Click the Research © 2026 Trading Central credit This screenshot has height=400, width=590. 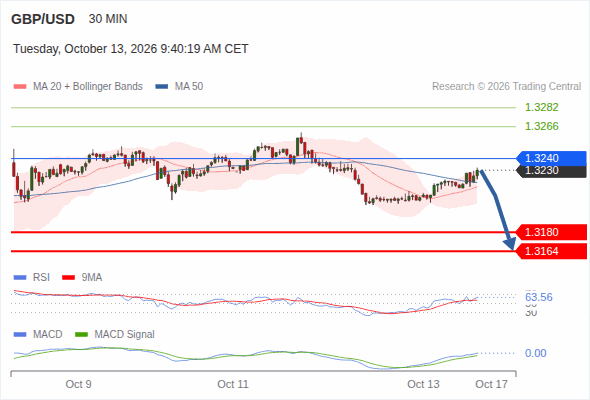pyautogui.click(x=506, y=87)
